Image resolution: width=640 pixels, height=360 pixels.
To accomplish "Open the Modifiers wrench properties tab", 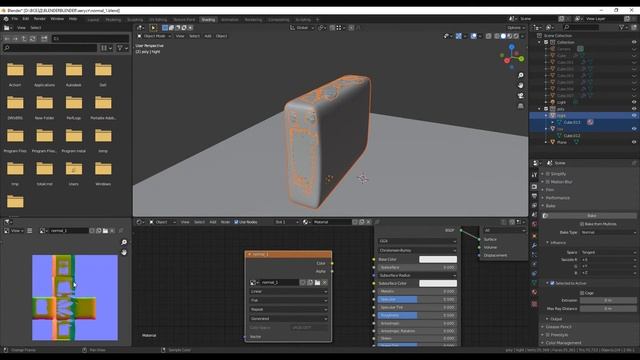I will (x=534, y=245).
